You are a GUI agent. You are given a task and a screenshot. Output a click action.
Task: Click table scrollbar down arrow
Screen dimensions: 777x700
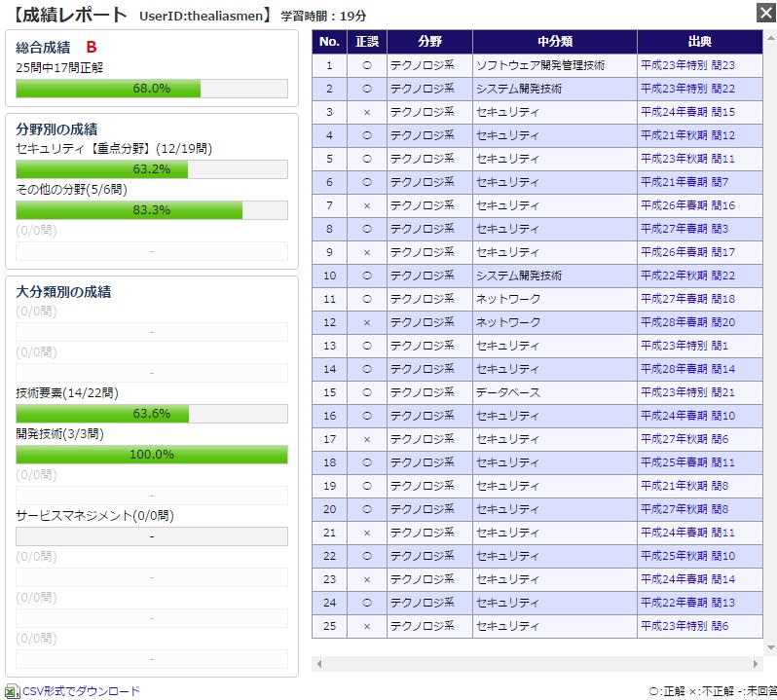770,647
